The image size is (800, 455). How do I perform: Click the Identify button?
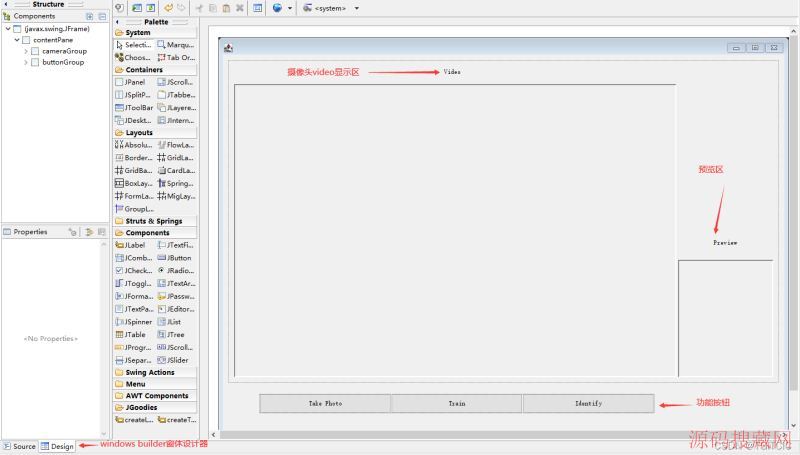588,404
